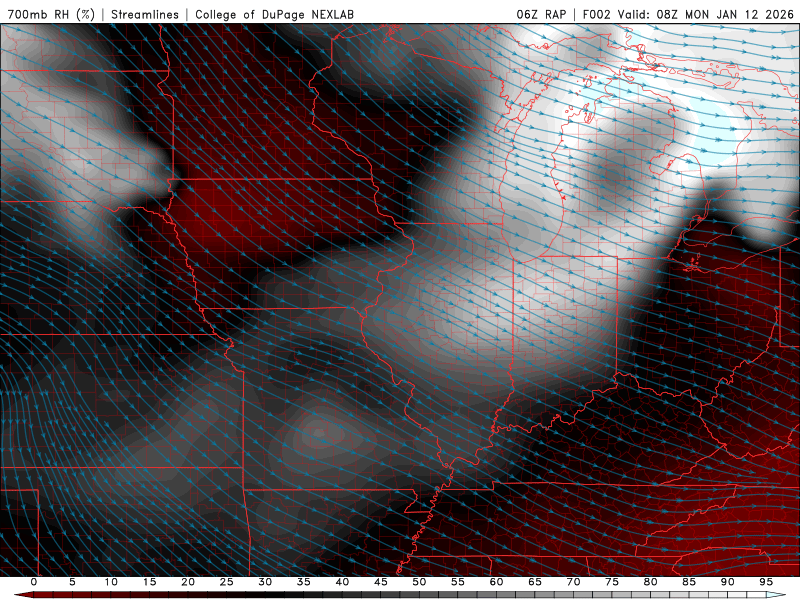Image resolution: width=800 pixels, height=600 pixels.
Task: Click the '25' label on the color scale
Action: pos(227,582)
